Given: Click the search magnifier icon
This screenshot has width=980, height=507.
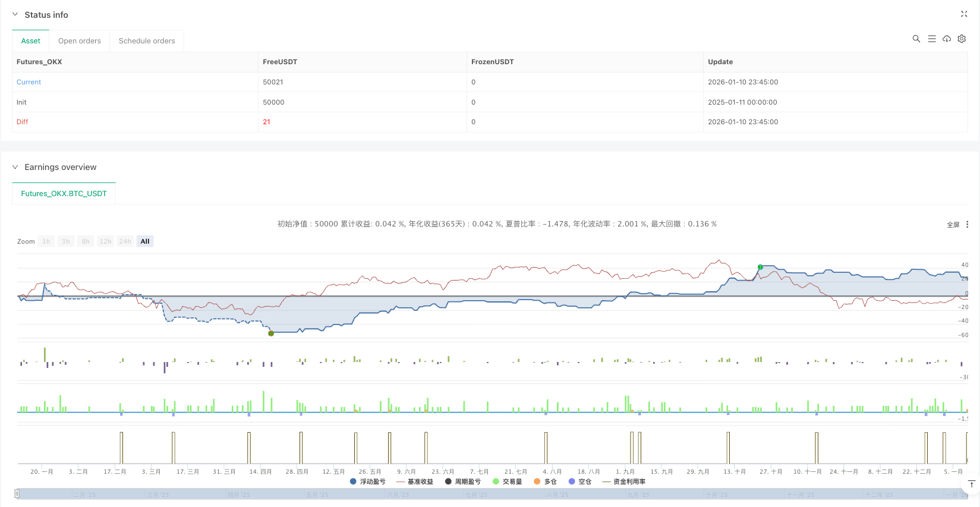Looking at the screenshot, I should [x=916, y=39].
